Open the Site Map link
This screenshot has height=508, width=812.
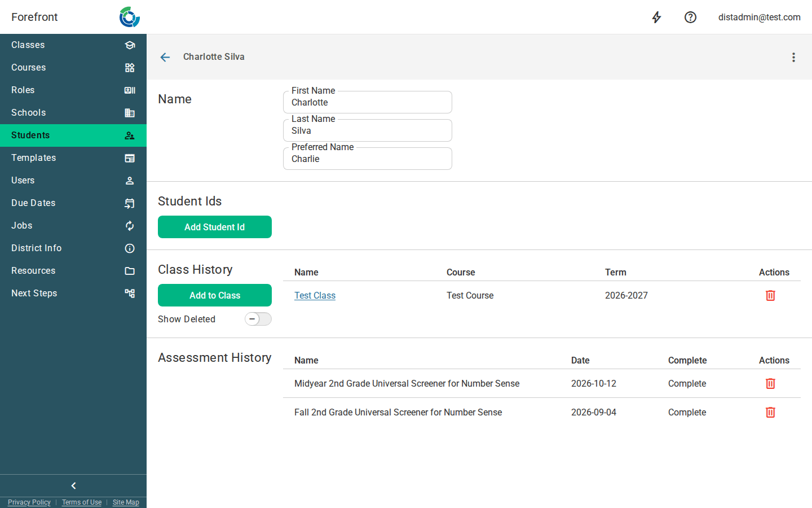click(126, 502)
